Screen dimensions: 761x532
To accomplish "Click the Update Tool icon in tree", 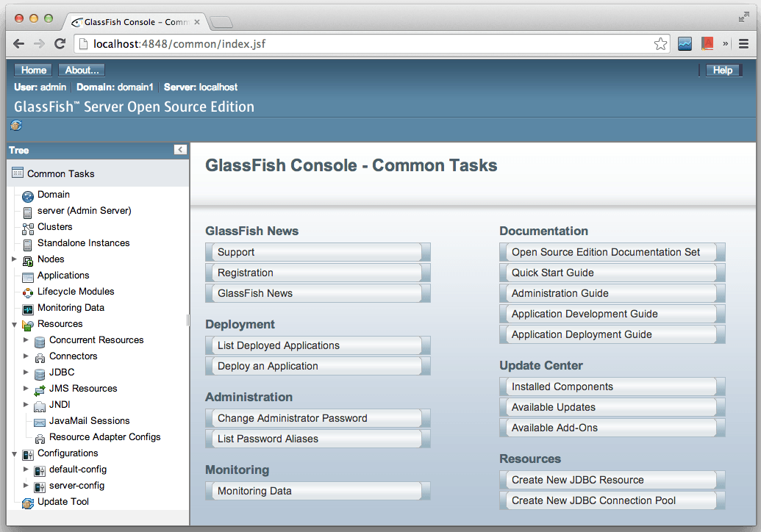I will pos(28,503).
